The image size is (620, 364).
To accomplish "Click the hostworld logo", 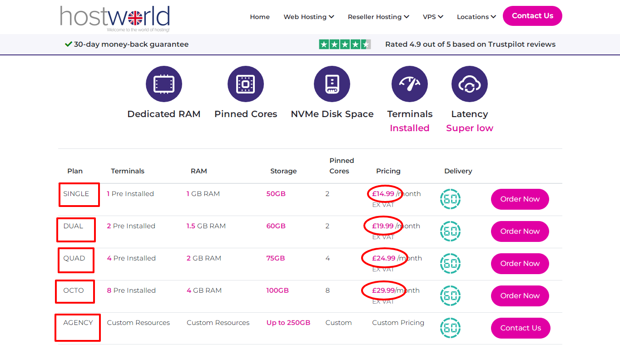I will pyautogui.click(x=115, y=19).
